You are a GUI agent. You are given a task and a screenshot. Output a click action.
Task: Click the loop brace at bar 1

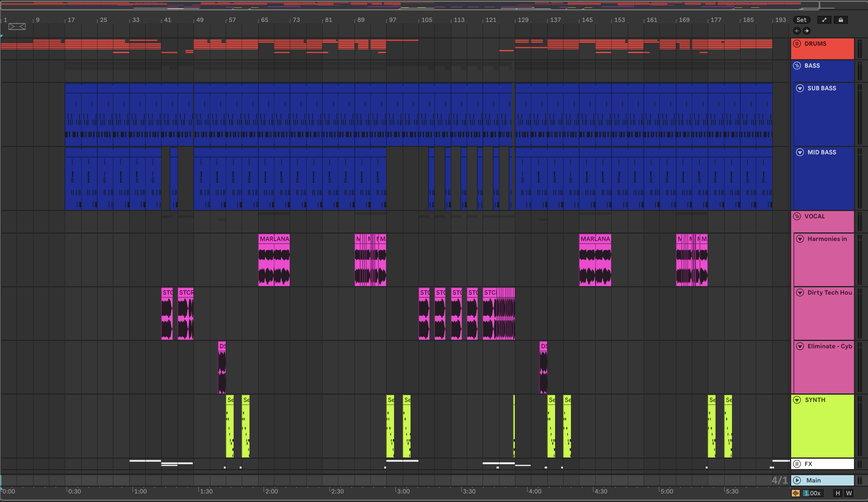(17, 27)
